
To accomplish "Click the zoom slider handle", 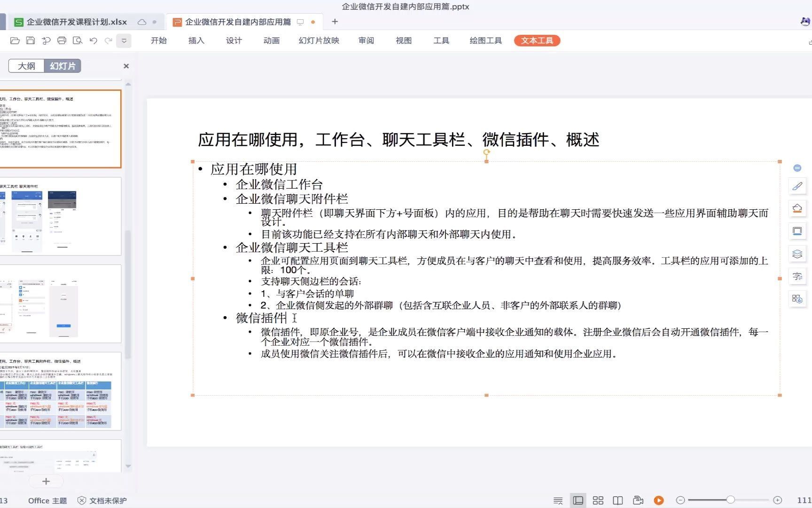I will (x=730, y=500).
